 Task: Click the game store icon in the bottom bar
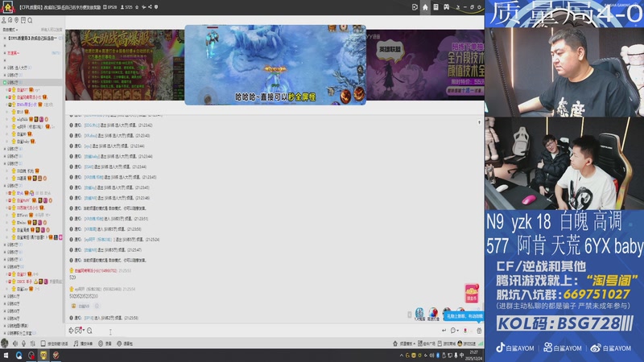point(447,343)
